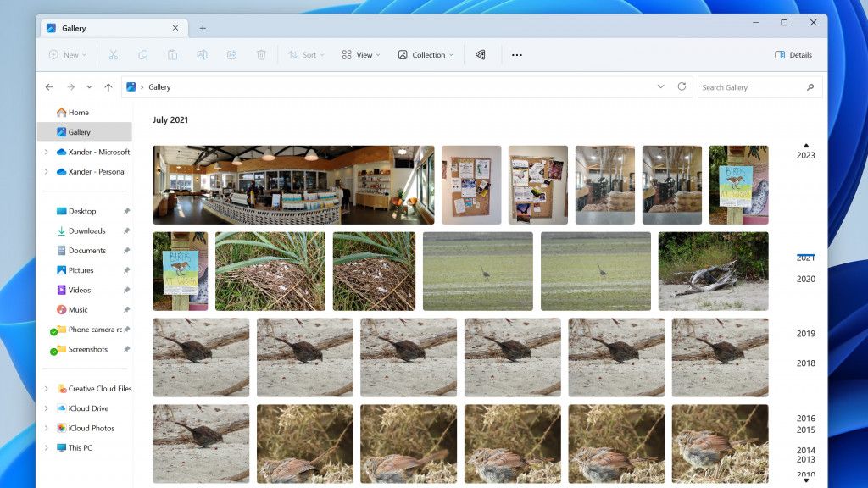Collapse This PC in the sidebar
The width and height of the screenshot is (868, 488).
coord(45,447)
